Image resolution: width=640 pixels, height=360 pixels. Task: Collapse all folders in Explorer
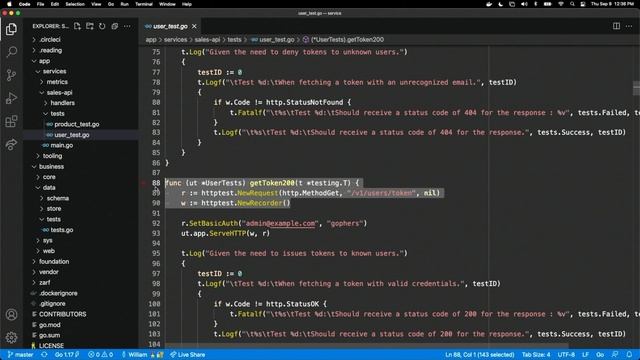(x=115, y=26)
